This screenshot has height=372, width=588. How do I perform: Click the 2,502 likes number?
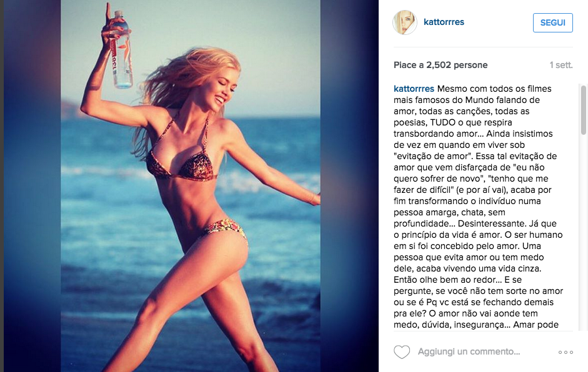439,65
